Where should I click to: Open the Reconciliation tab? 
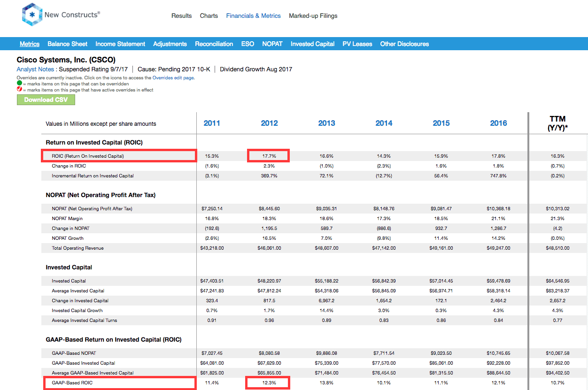pyautogui.click(x=214, y=44)
